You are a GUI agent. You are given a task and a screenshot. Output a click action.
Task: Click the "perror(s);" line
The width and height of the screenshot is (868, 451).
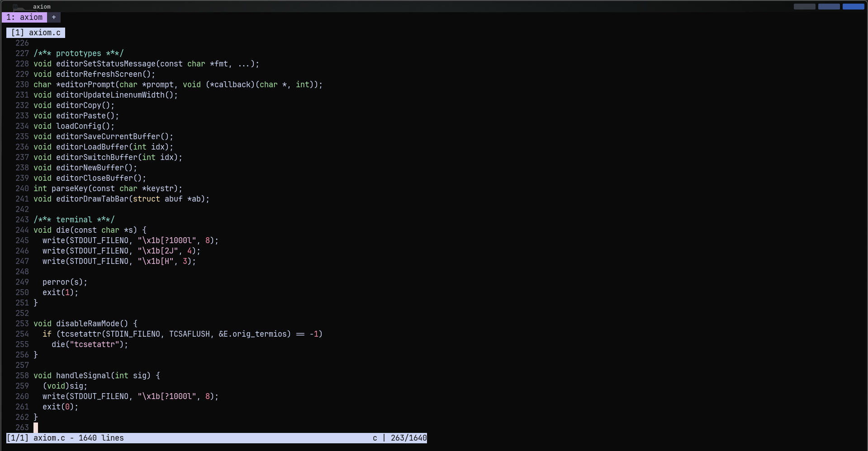[x=65, y=282]
